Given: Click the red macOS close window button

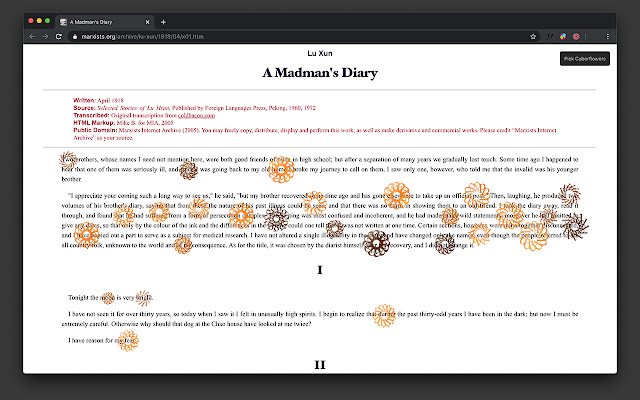Looking at the screenshot, I should [31, 21].
